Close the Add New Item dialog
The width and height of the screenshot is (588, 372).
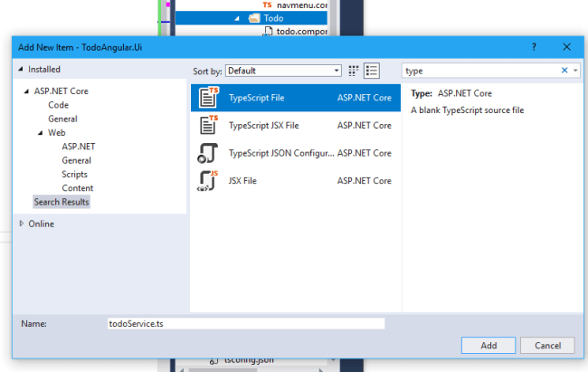(x=566, y=47)
